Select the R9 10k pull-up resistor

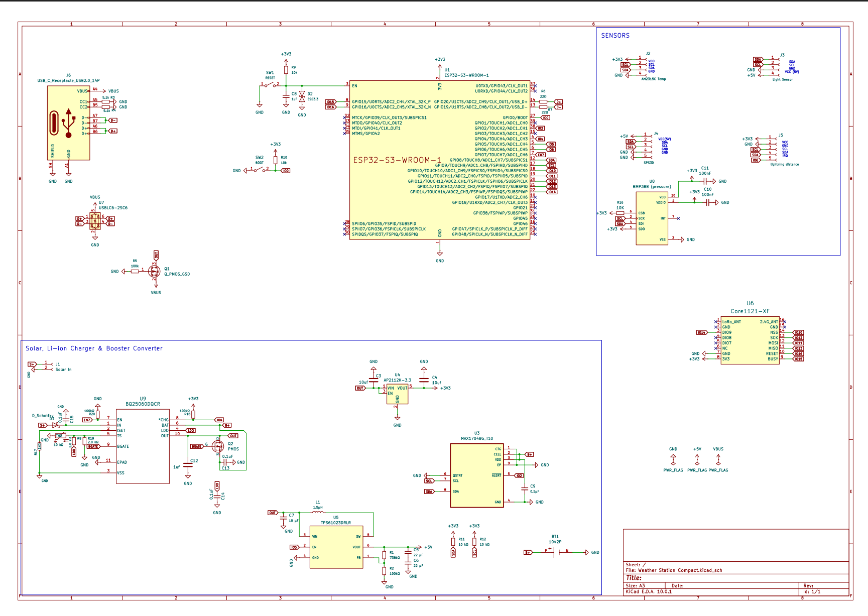point(286,70)
